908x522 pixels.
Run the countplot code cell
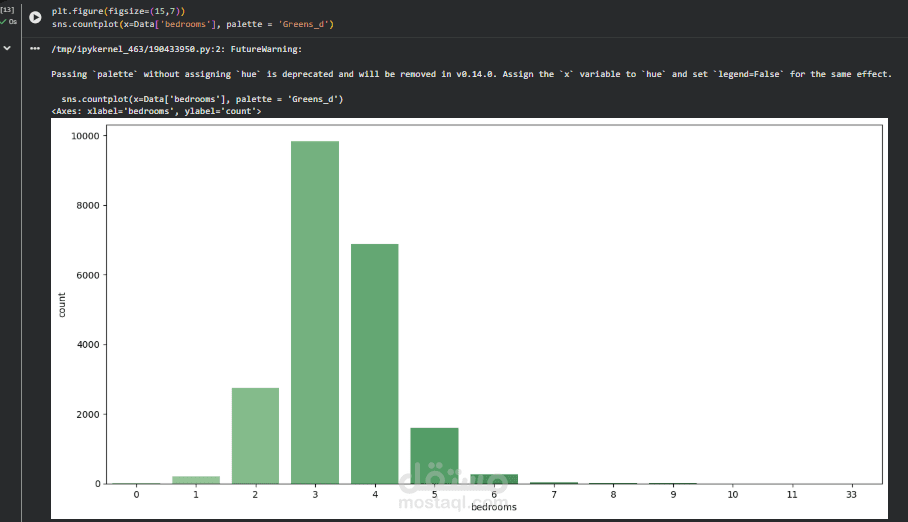[x=35, y=17]
